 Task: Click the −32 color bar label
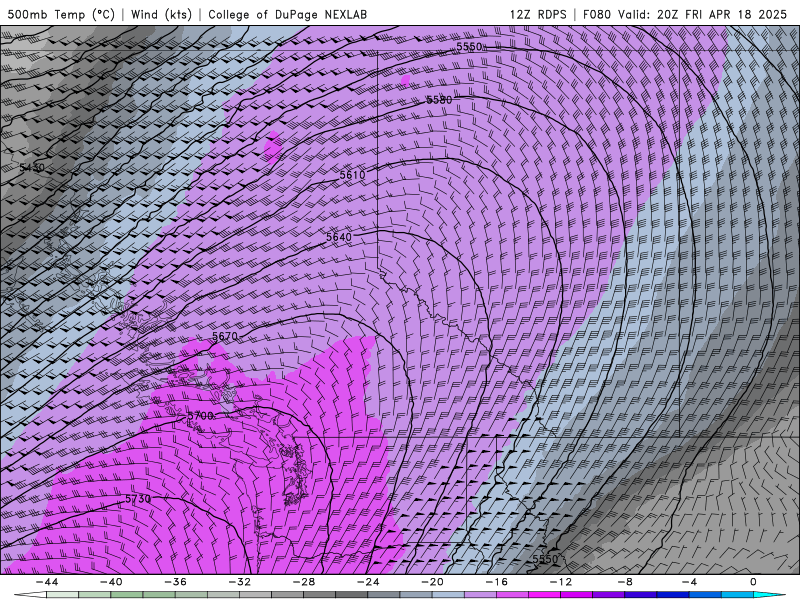[239, 582]
